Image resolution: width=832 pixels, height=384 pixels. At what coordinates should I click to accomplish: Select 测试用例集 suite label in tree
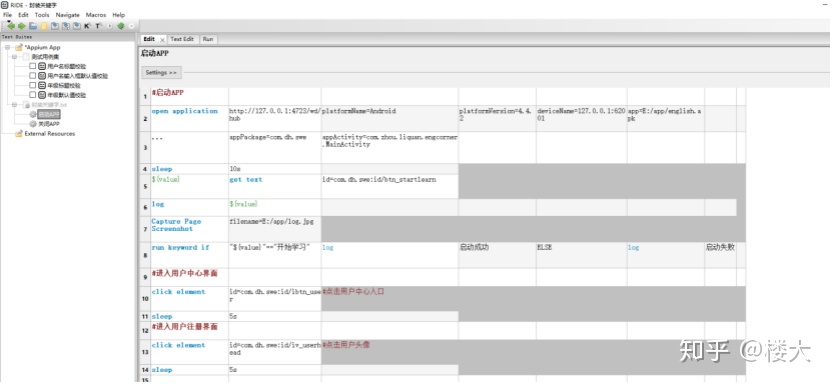click(45, 57)
